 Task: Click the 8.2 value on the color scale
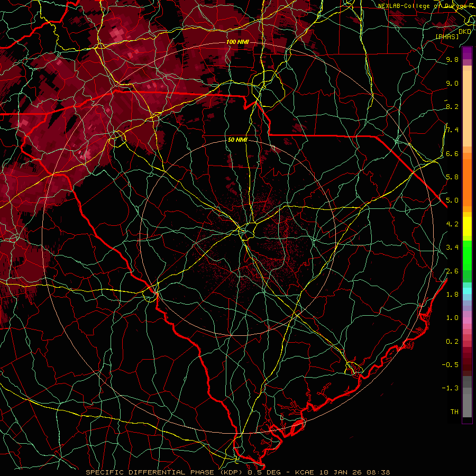(x=452, y=106)
